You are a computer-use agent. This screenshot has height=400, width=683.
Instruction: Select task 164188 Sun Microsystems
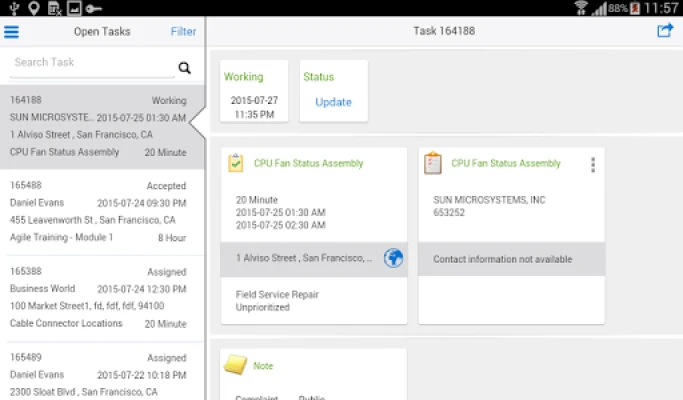(98, 126)
